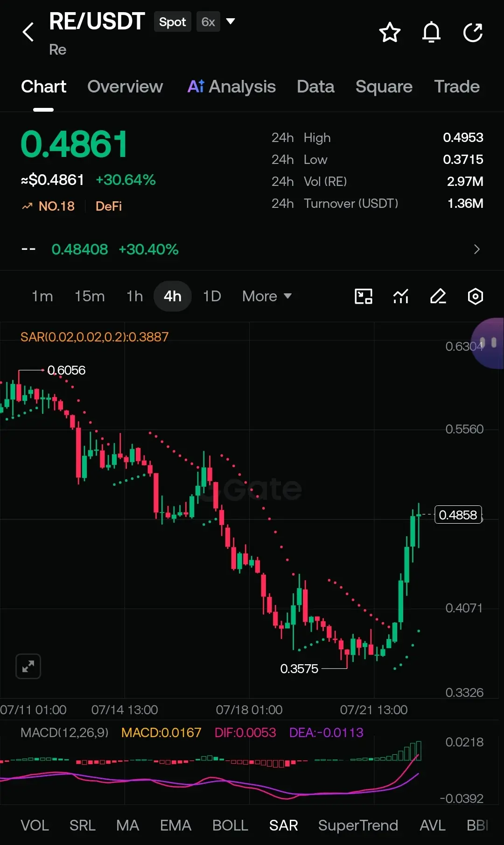Image resolution: width=504 pixels, height=845 pixels.
Task: Toggle the EMA indicator
Action: point(175,825)
